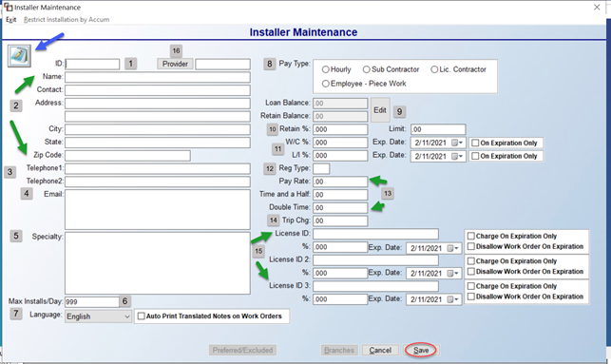Screen dimensions: 611x364
Task: Click the notepad edit icon at top left
Action: [x=19, y=56]
